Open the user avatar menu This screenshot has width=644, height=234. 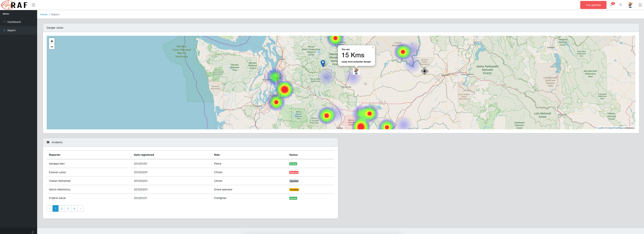coord(630,5)
